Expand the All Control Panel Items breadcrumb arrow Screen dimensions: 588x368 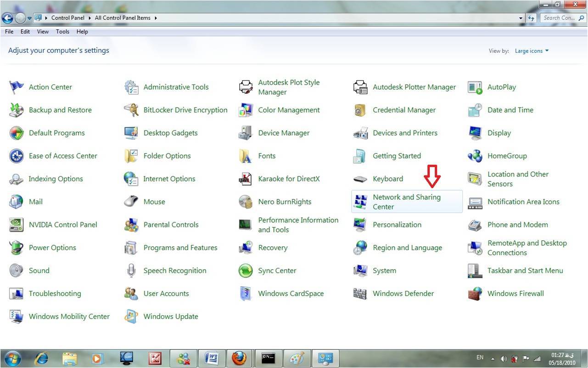pyautogui.click(x=156, y=18)
